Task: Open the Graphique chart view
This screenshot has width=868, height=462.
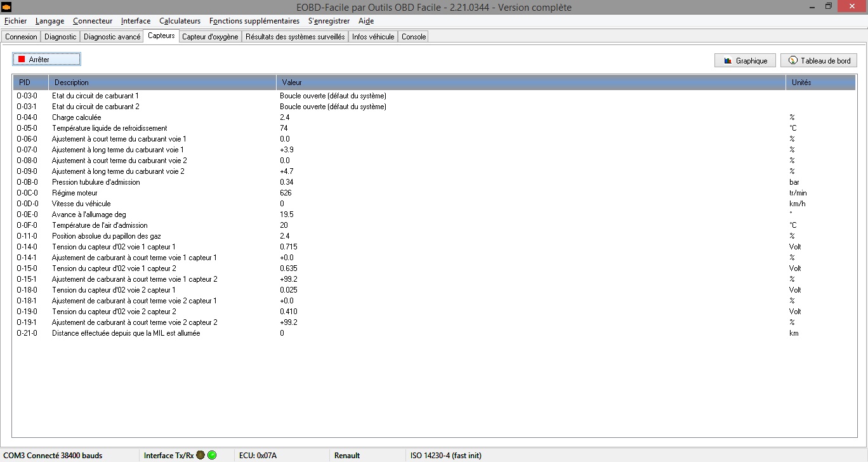Action: click(x=745, y=61)
